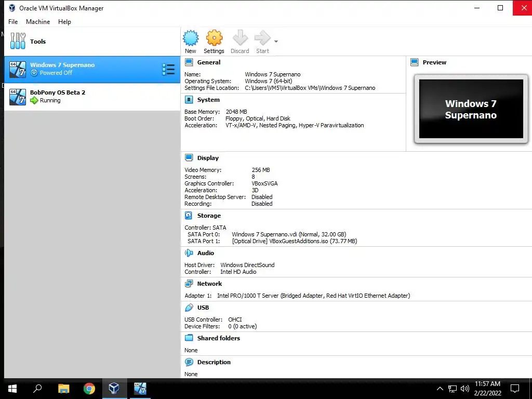Click the Windows DirectSound host driver text
532x399 pixels.
(x=247, y=265)
